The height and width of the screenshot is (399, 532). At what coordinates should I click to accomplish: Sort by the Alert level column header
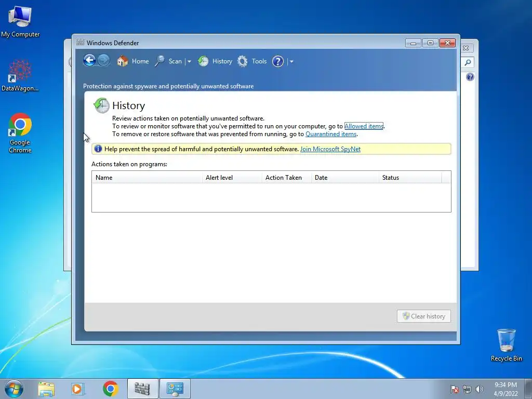232,178
